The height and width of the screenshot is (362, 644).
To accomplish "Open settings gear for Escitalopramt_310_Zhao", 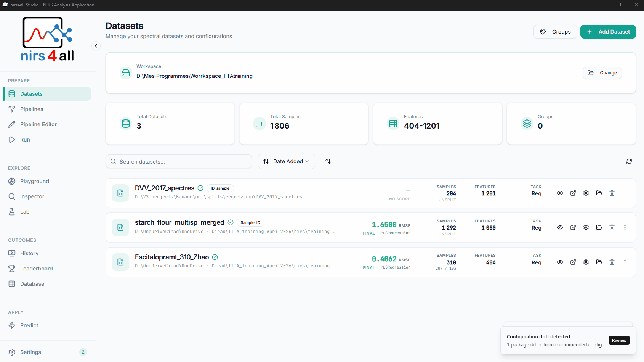I will (x=586, y=262).
